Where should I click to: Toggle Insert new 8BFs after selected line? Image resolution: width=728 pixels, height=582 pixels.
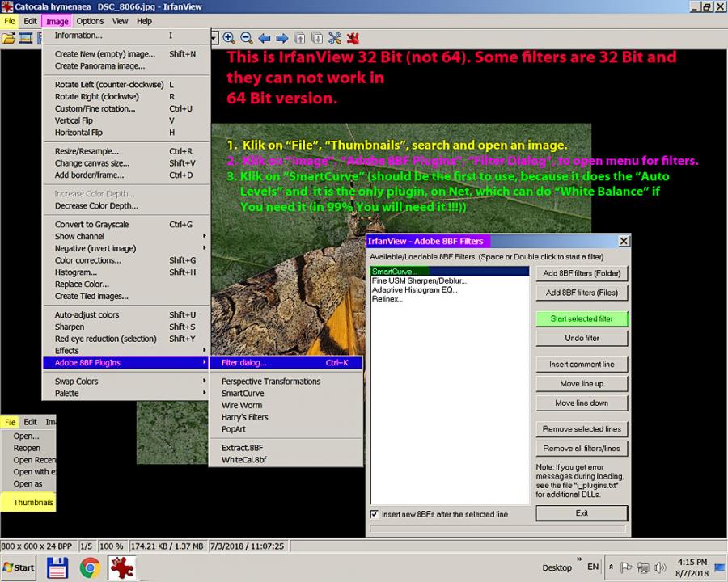(x=375, y=514)
